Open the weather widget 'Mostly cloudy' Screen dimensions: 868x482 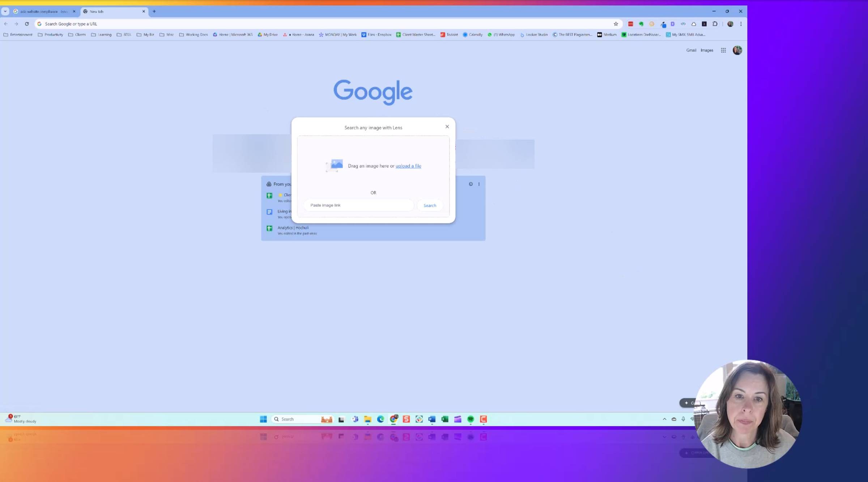click(21, 419)
